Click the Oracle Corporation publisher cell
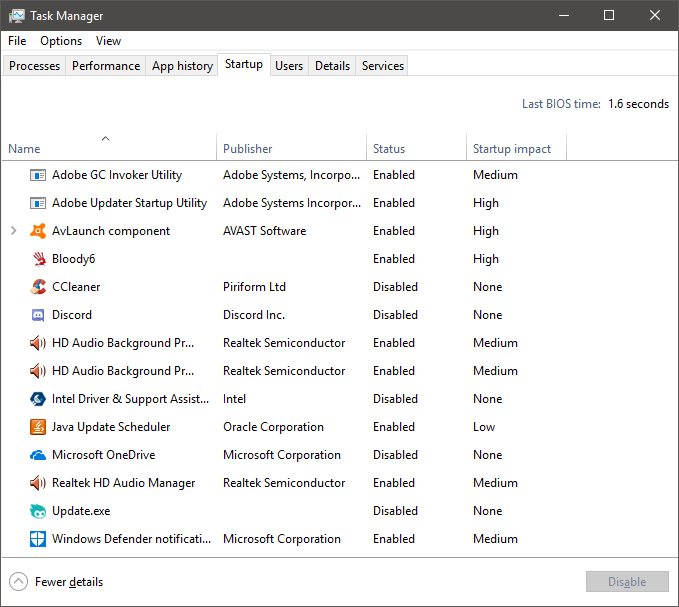Viewport: 679px width, 607px height. click(273, 427)
